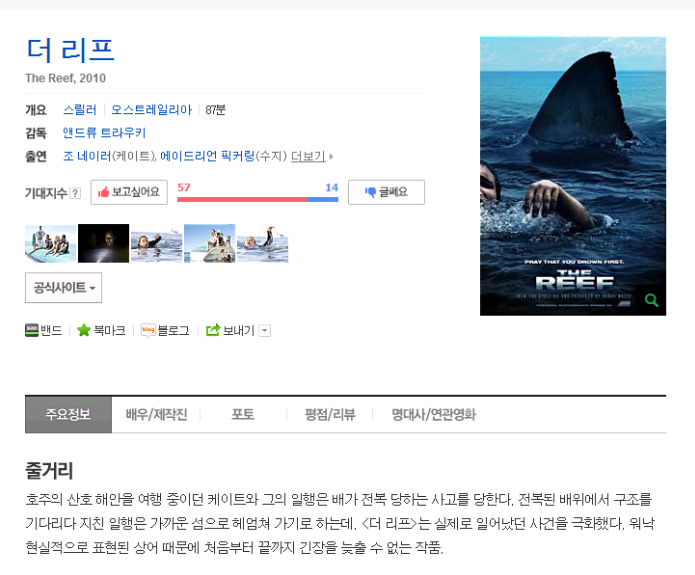The height and width of the screenshot is (575, 695).
Task: Click the help question mark beside 기대지수
Action: [x=75, y=193]
